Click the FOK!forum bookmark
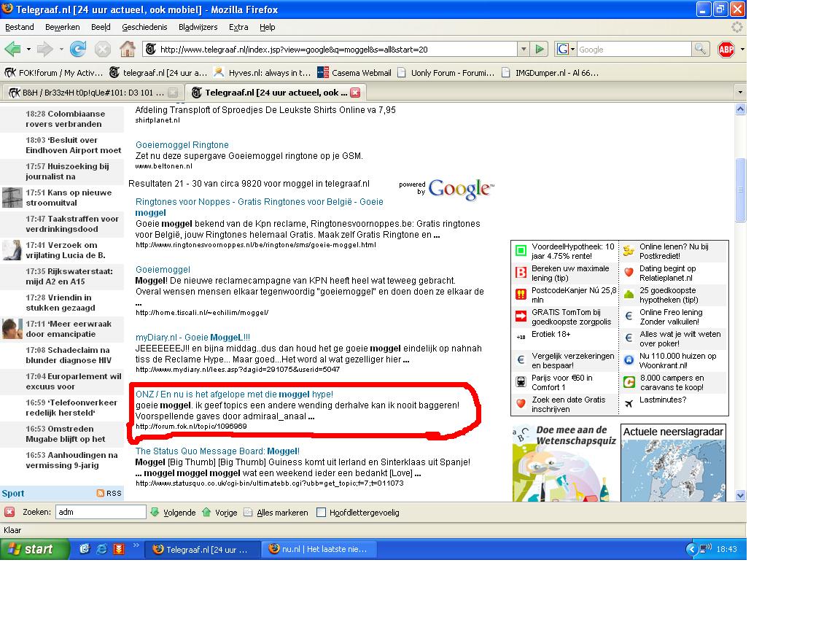The image size is (840, 630). 53,73
